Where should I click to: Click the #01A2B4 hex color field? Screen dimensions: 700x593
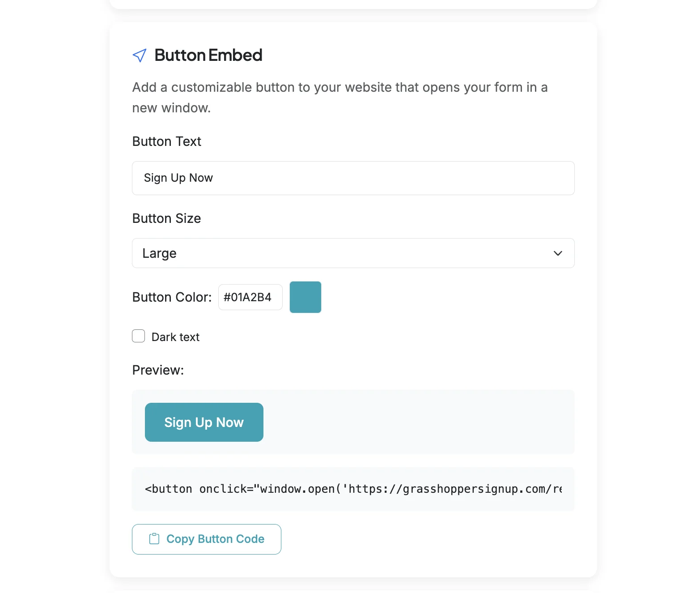250,297
